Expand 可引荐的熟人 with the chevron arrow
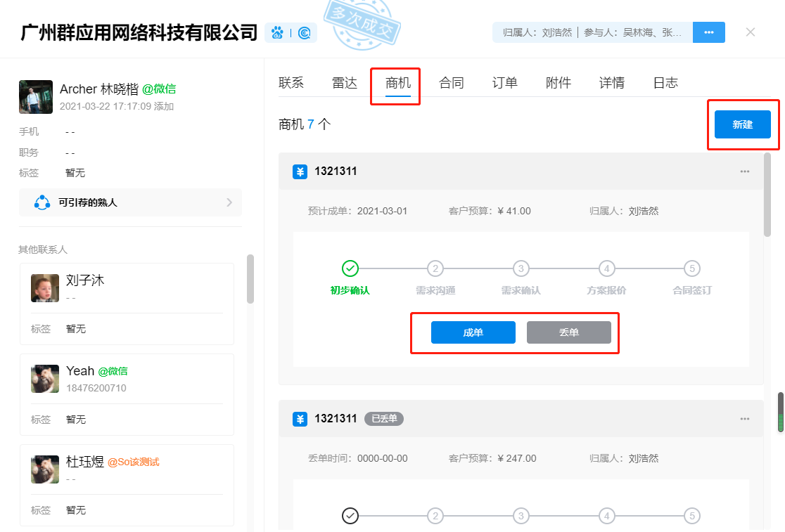Screen dimensions: 785x532 click(x=229, y=202)
